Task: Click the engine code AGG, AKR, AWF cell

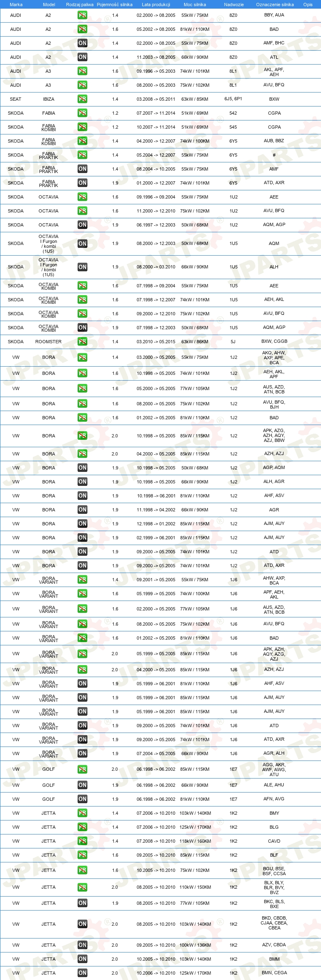Action: click(274, 770)
